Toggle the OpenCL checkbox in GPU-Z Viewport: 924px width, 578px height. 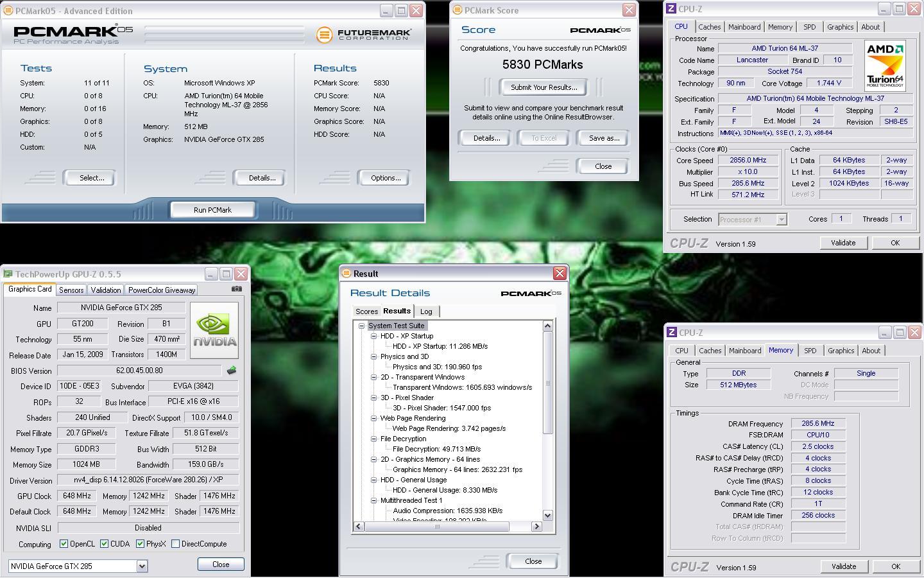64,544
